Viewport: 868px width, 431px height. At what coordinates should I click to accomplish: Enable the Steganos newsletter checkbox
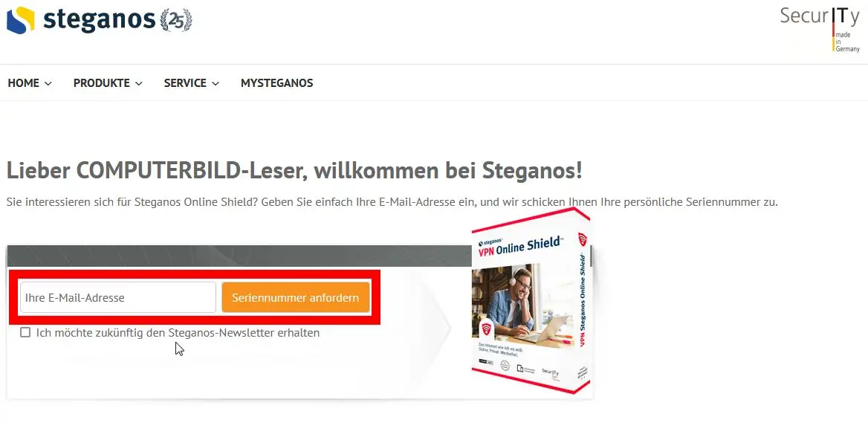click(25, 332)
